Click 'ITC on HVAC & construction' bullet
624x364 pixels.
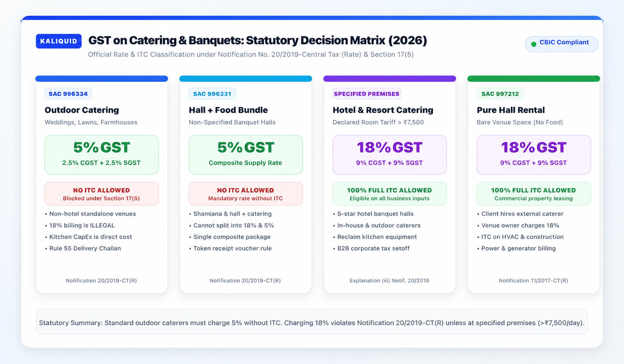[520, 237]
